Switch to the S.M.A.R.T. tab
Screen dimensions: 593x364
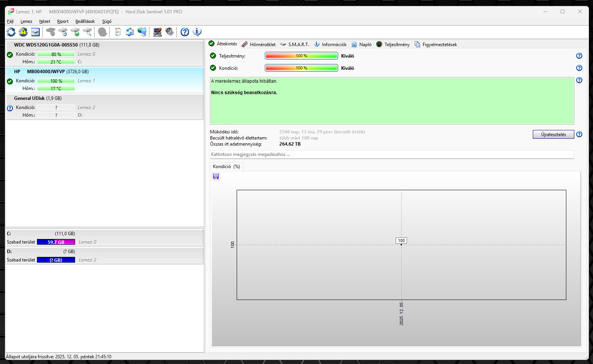pos(295,44)
